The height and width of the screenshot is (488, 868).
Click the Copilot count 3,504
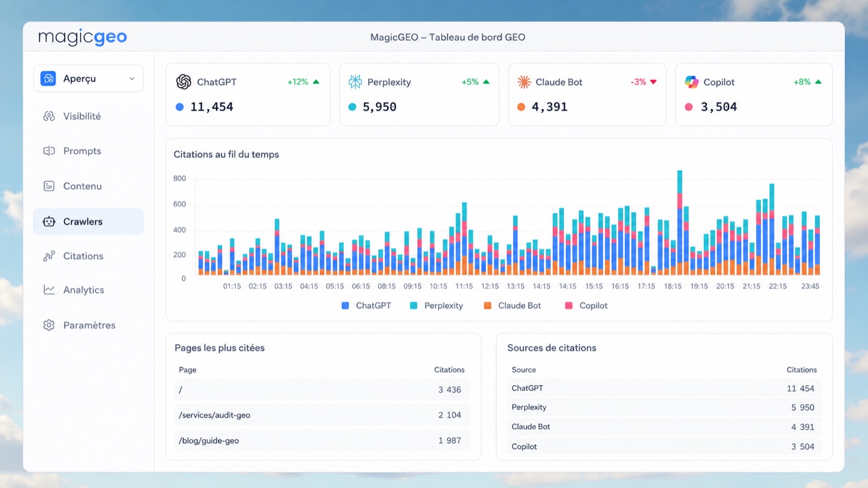[719, 107]
